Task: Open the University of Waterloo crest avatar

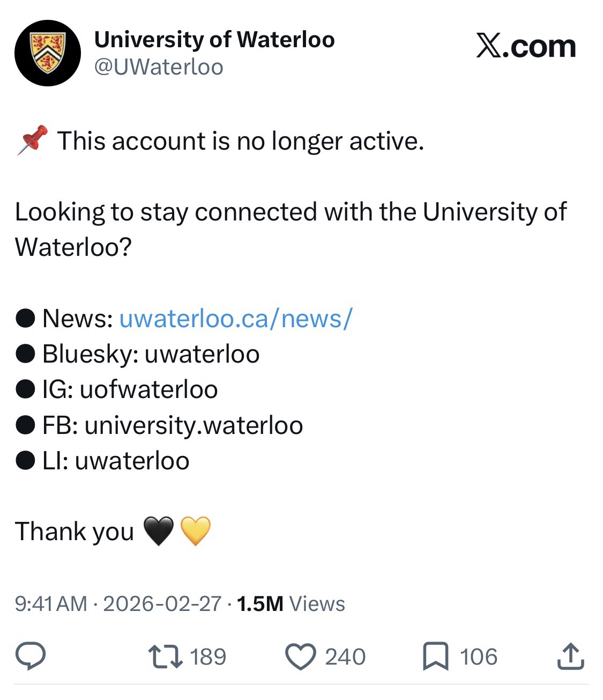Action: 48,53
